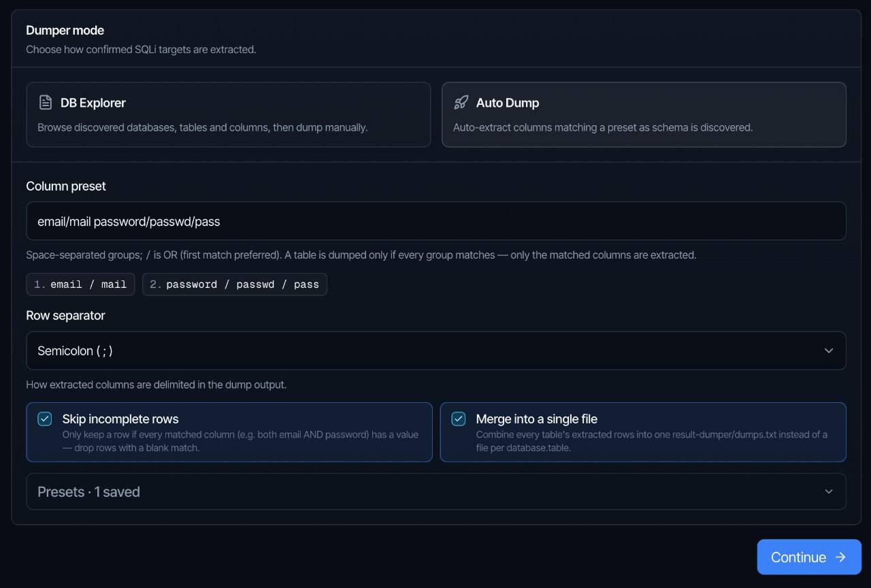Click the Auto Dump title text

pyautogui.click(x=508, y=103)
